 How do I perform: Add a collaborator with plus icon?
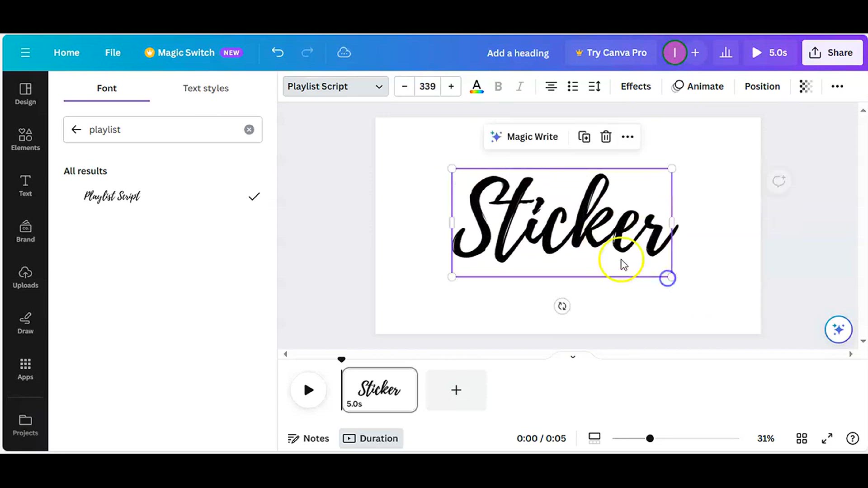click(695, 53)
